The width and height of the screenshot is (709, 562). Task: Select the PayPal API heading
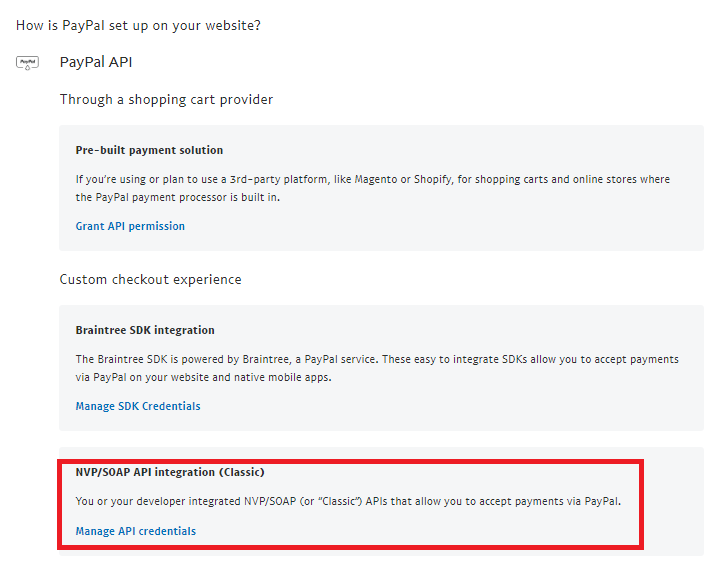(96, 62)
